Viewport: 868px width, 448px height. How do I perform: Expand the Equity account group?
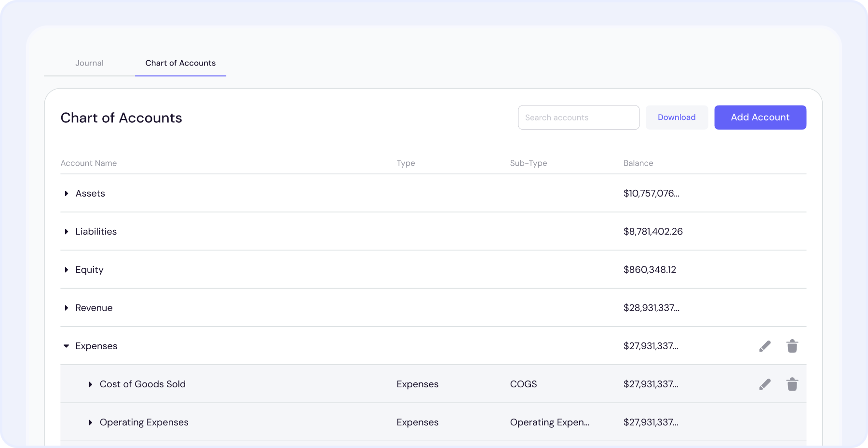tap(66, 269)
